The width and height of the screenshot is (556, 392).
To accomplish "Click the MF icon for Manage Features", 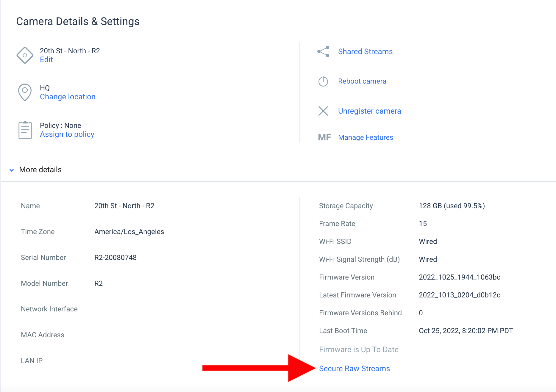I will point(325,137).
